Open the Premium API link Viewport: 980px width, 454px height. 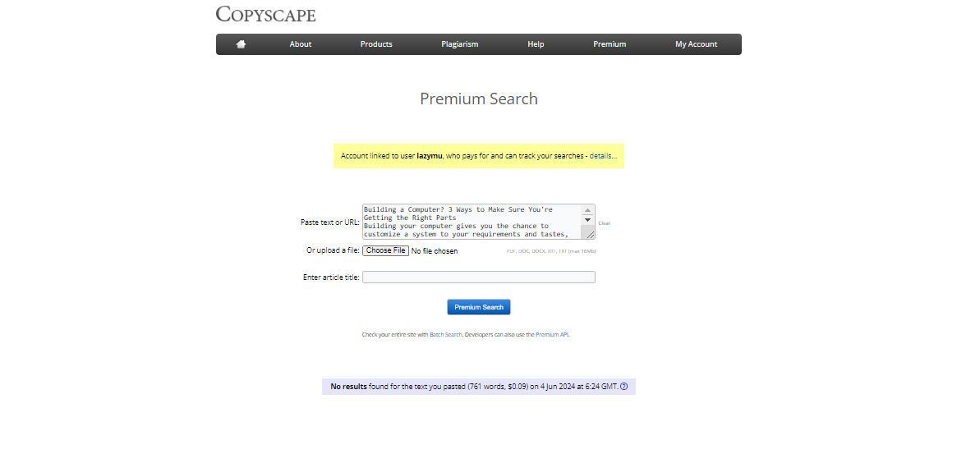click(552, 335)
